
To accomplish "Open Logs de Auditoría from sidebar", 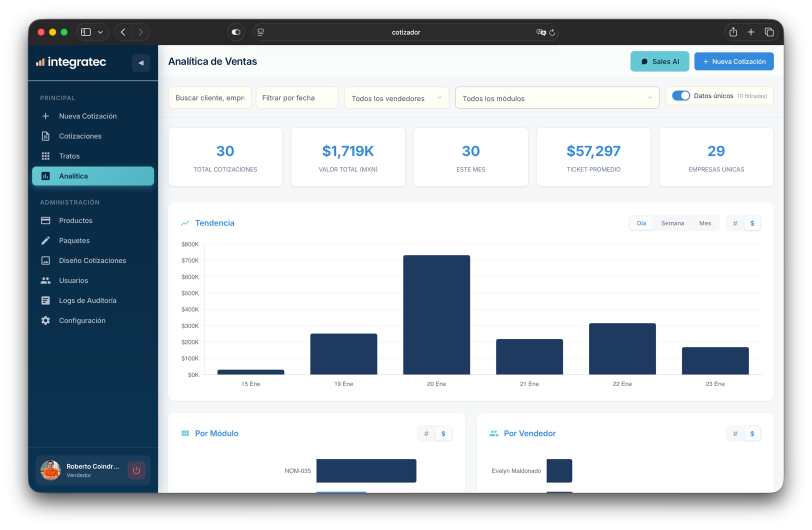I will point(87,300).
